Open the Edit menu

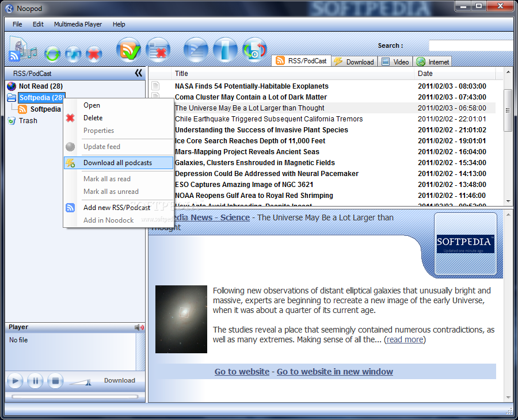coord(38,24)
